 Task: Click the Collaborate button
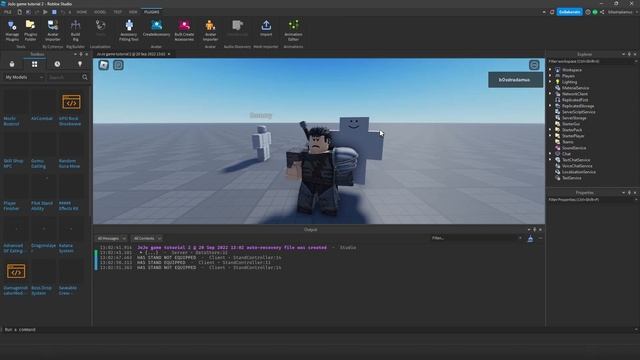tap(569, 12)
